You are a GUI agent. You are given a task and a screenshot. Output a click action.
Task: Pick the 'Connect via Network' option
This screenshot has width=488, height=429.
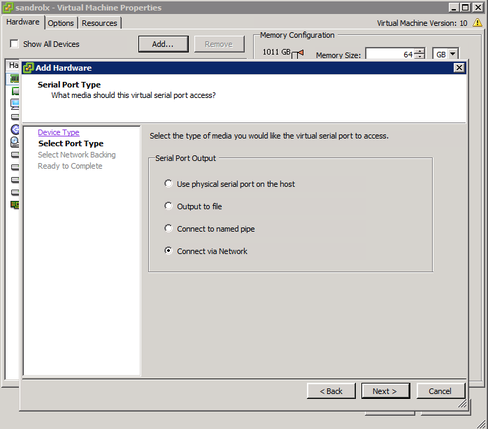(168, 251)
